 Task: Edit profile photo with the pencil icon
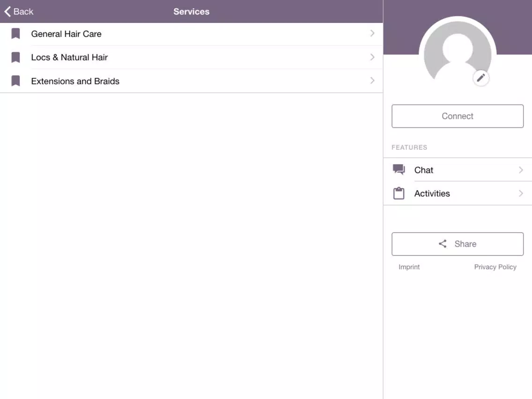[481, 78]
